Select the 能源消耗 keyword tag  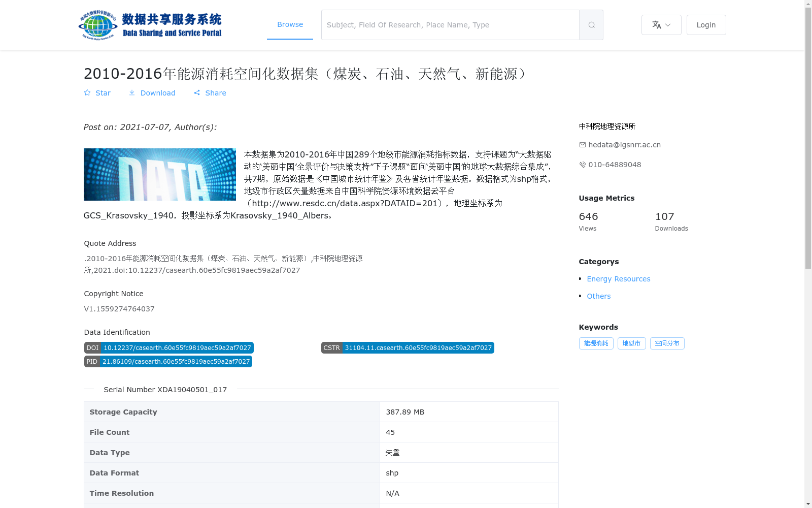pos(596,343)
